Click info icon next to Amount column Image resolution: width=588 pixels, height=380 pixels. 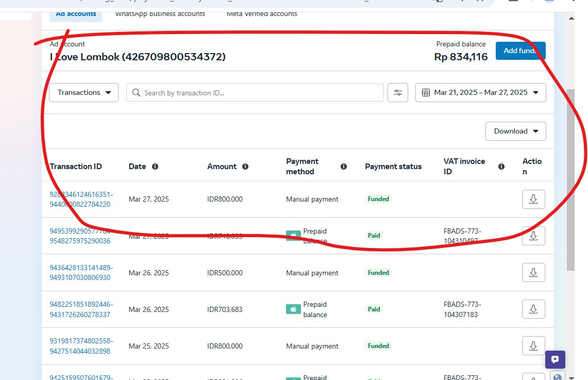(245, 167)
